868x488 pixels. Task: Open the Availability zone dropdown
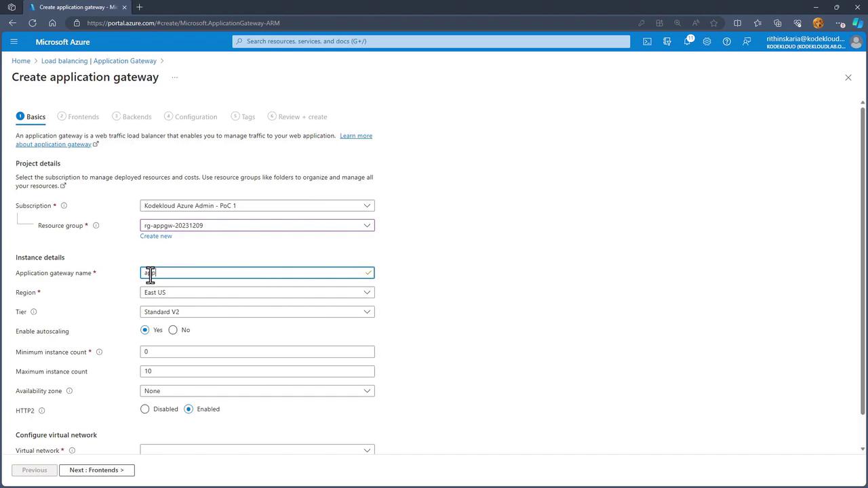pyautogui.click(x=257, y=391)
